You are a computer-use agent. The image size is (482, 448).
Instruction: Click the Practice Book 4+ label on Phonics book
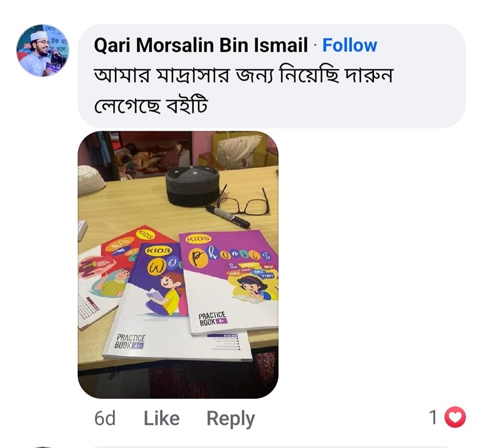[212, 319]
